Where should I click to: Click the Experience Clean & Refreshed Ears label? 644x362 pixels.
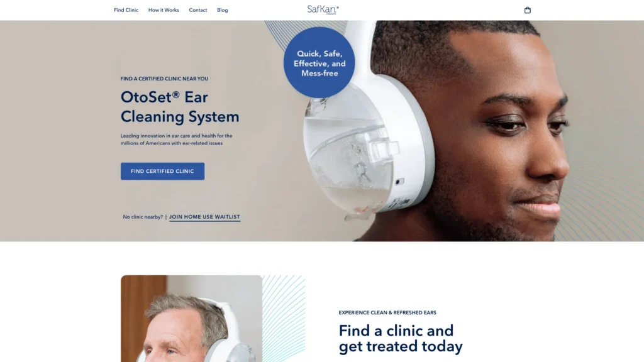(x=387, y=312)
